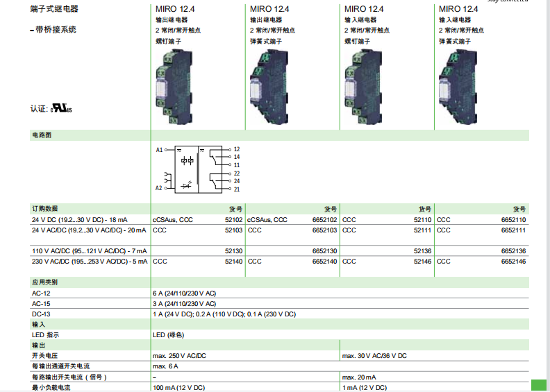Click the 电路图 section header
The image size is (550, 392).
[x=42, y=135]
